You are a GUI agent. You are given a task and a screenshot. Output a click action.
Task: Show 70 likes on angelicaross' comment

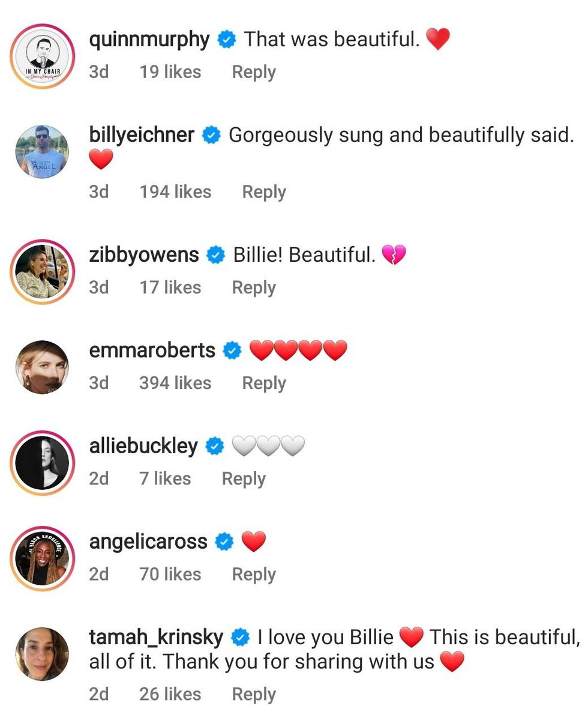(170, 575)
